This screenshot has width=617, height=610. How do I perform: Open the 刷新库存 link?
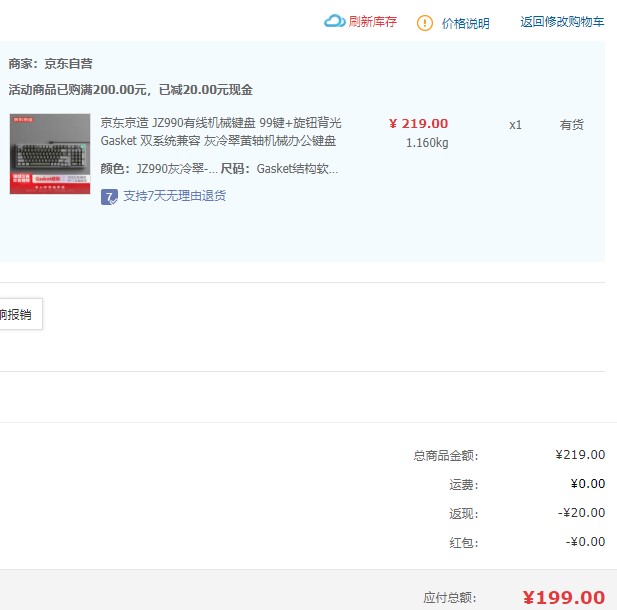tap(372, 22)
